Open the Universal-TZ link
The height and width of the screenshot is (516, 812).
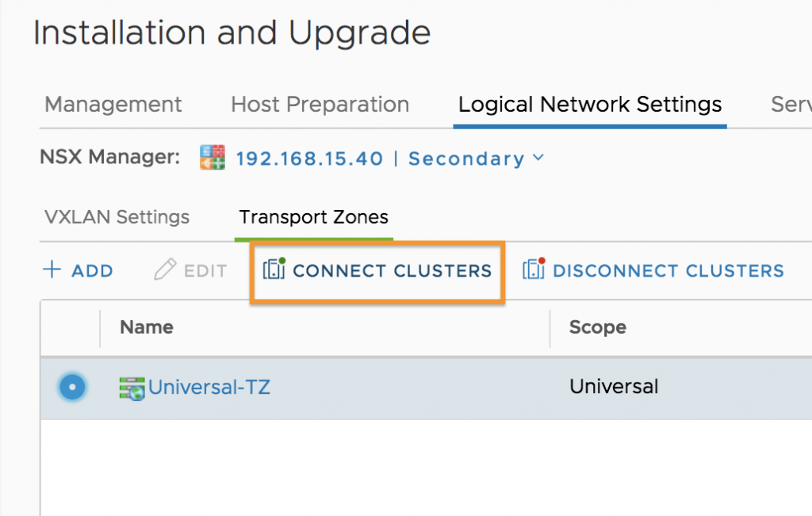[x=209, y=387]
